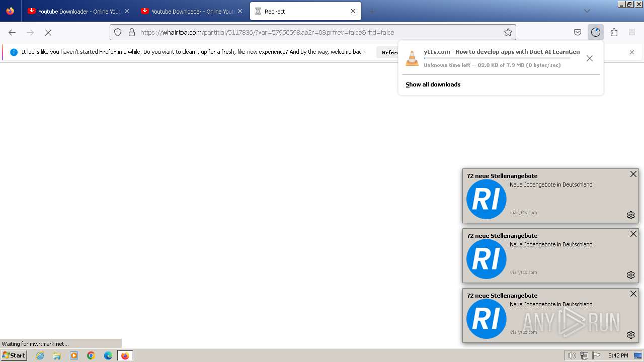
Task: Go forward to the next page
Action: pyautogui.click(x=30, y=32)
